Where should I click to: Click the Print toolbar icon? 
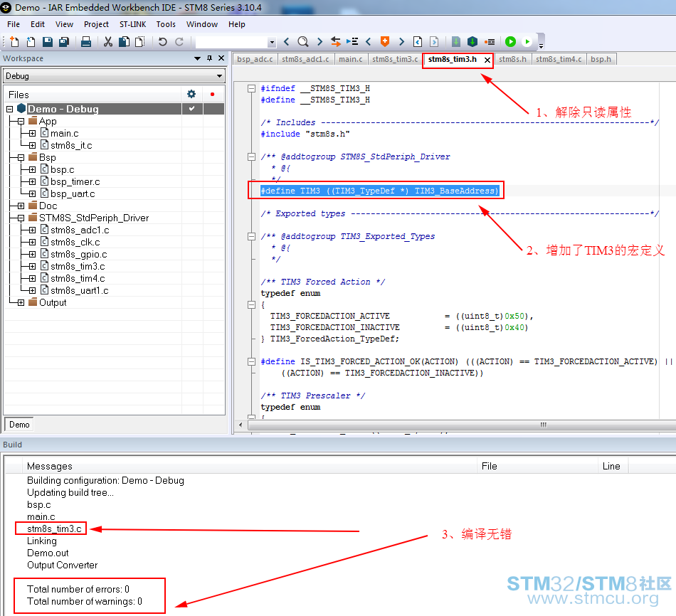coord(86,41)
